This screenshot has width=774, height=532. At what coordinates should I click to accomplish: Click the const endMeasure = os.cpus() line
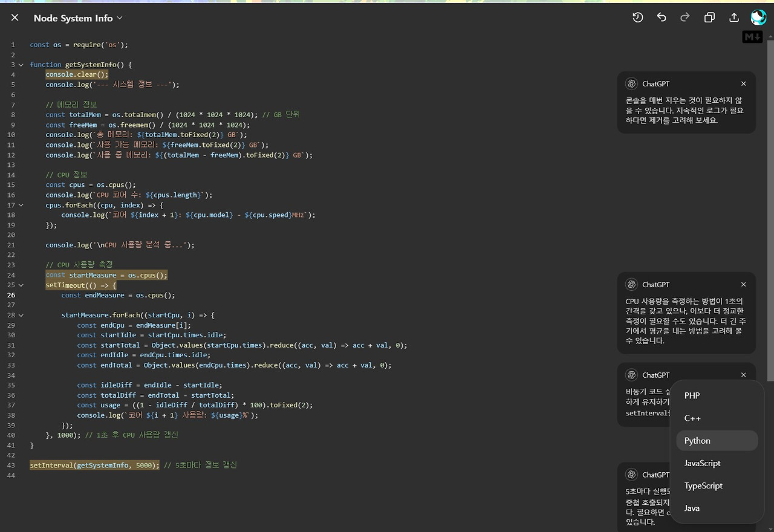tap(118, 295)
